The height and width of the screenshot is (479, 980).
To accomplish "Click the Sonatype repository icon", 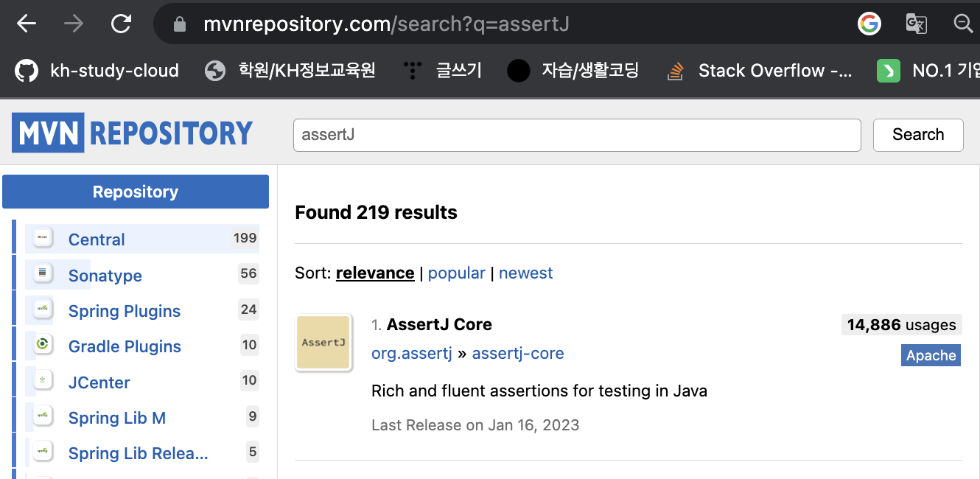I will (x=43, y=274).
